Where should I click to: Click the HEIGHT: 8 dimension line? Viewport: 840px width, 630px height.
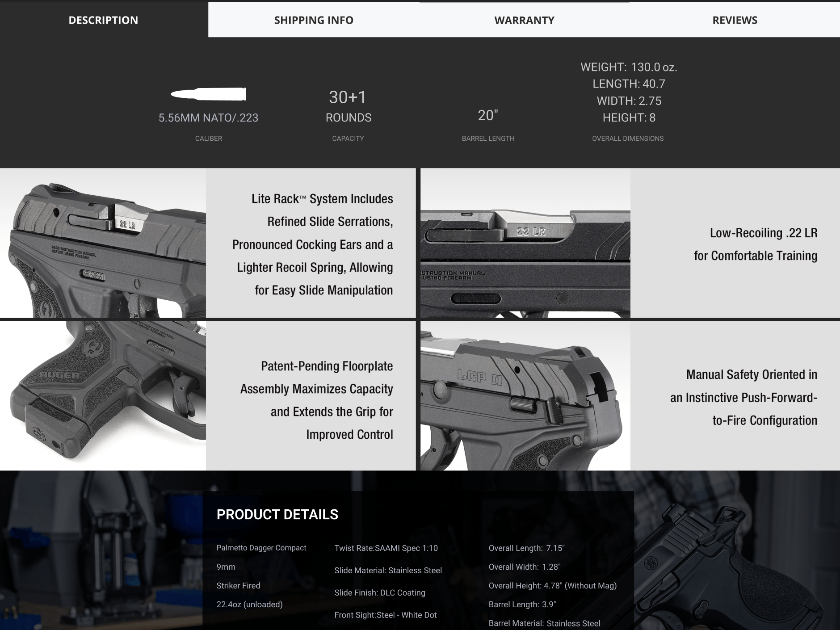[629, 118]
